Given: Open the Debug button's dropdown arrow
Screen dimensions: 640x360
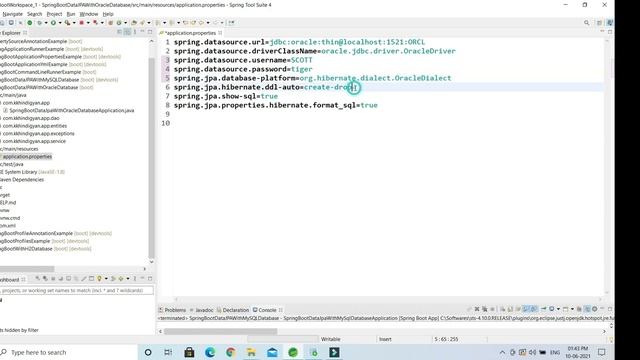Looking at the screenshot, I should pos(46,23).
